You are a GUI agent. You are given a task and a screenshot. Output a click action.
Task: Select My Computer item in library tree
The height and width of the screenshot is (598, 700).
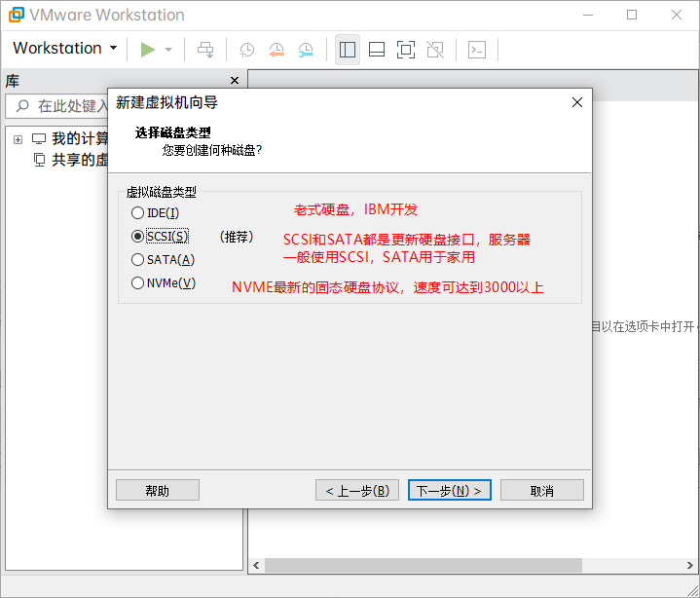point(70,139)
